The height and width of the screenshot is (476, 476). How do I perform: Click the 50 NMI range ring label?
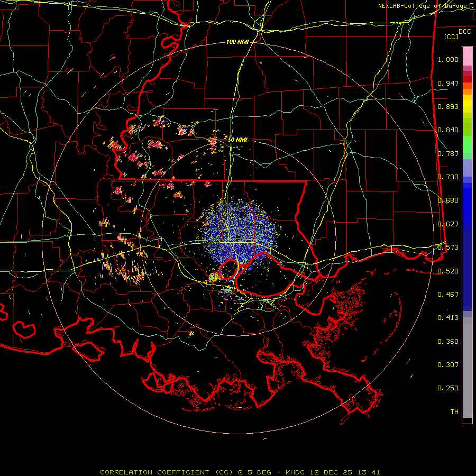pyautogui.click(x=237, y=140)
